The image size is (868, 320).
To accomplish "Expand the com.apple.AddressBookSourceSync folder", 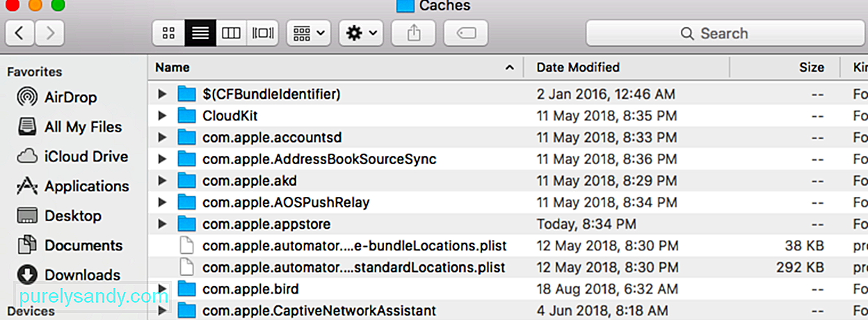I will click(163, 159).
